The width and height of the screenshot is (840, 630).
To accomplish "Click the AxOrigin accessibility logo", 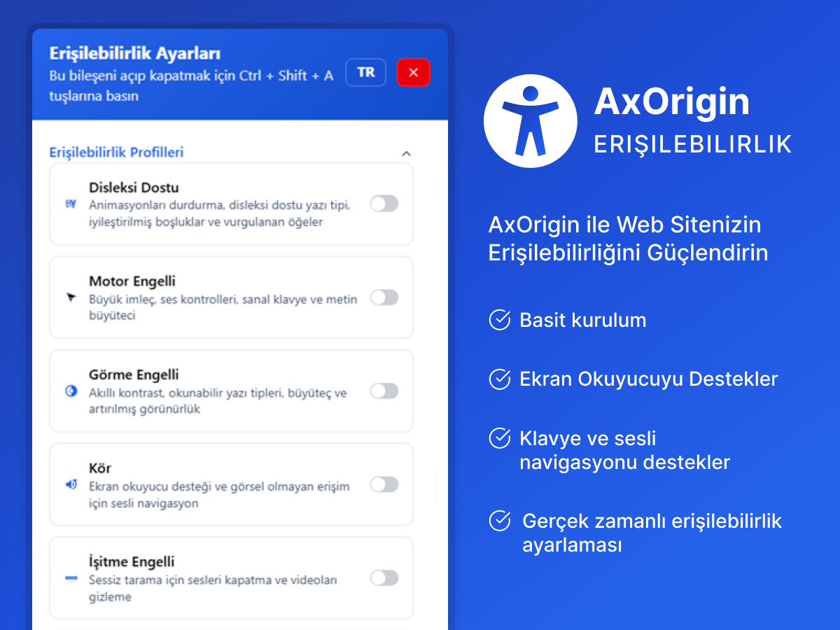I will click(531, 120).
